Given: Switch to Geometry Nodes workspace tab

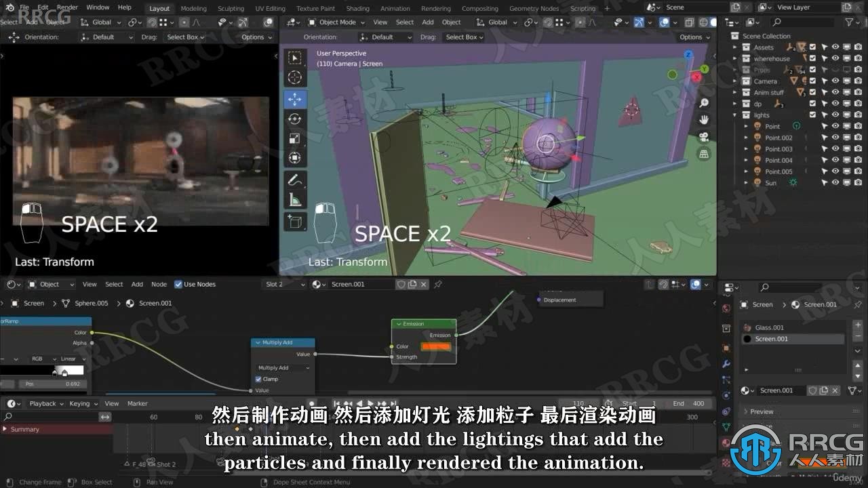Looking at the screenshot, I should coord(534,8).
